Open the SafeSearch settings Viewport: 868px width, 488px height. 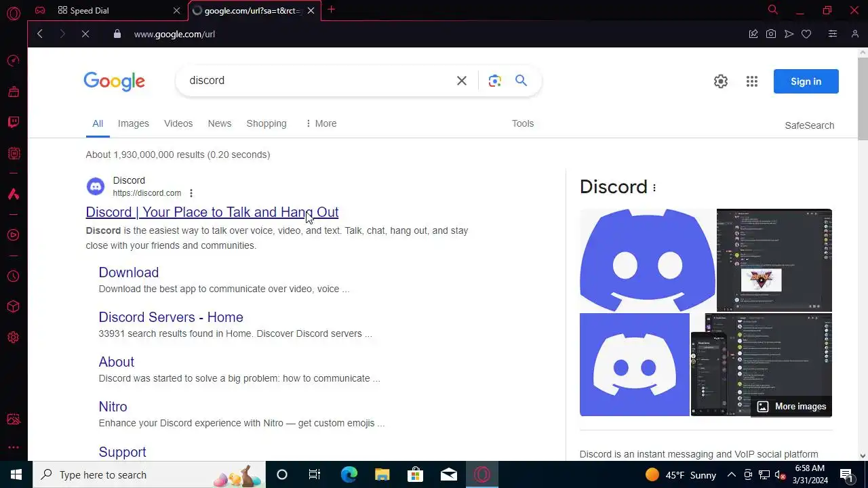click(810, 125)
